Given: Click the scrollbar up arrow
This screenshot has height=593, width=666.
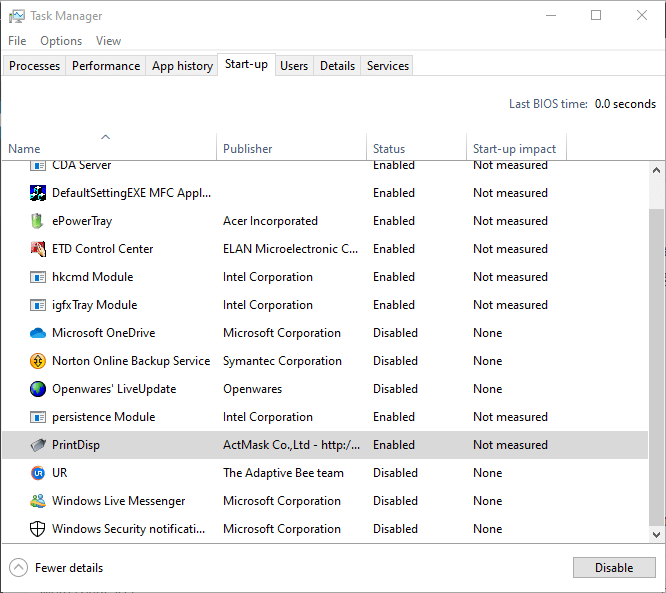Looking at the screenshot, I should 656,170.
